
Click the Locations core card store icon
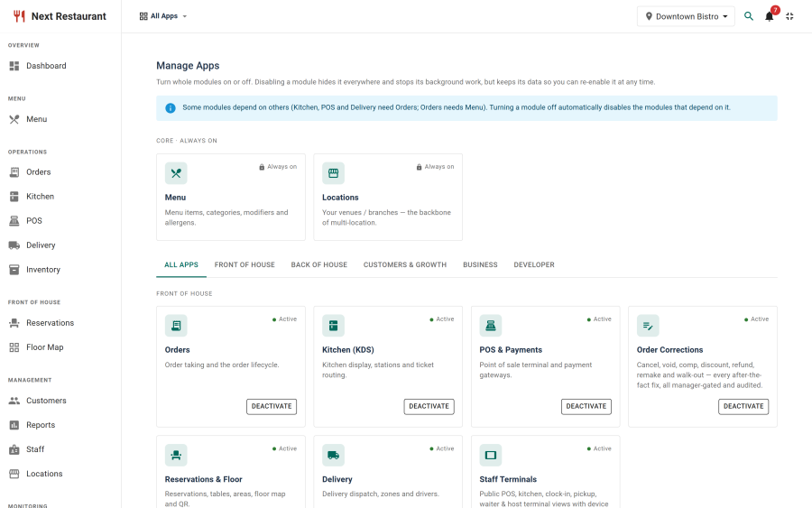[x=334, y=173]
